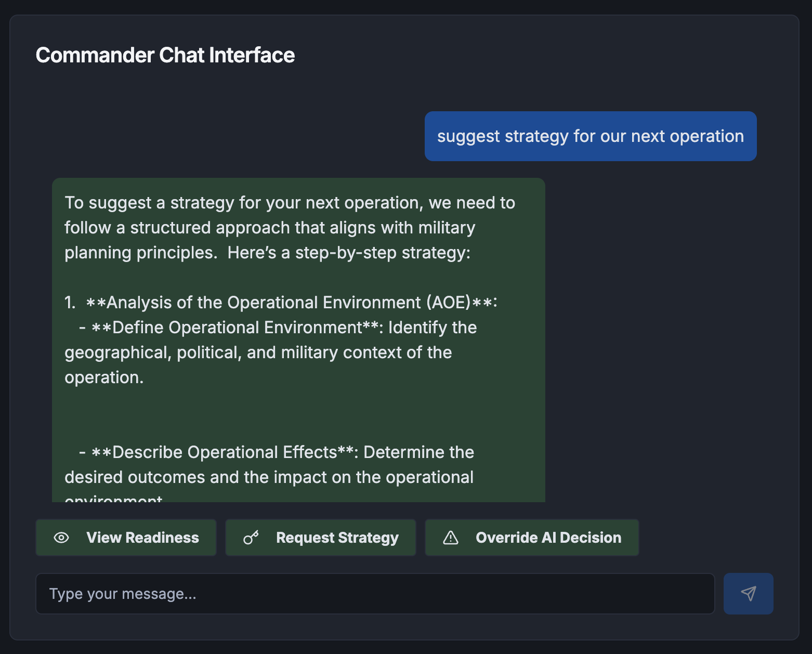This screenshot has height=654, width=812.
Task: Click the numbered '1.' list marker
Action: coord(70,303)
